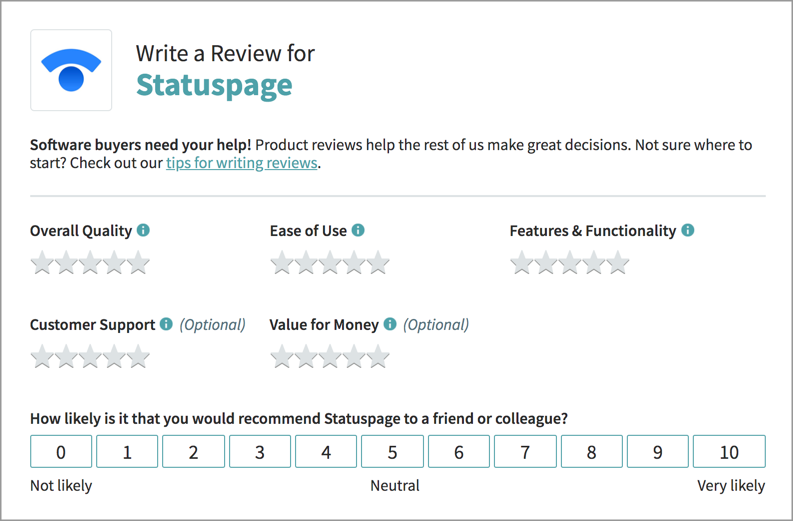This screenshot has width=793, height=521.
Task: Show Customer Support info tooltip icon
Action: point(166,324)
